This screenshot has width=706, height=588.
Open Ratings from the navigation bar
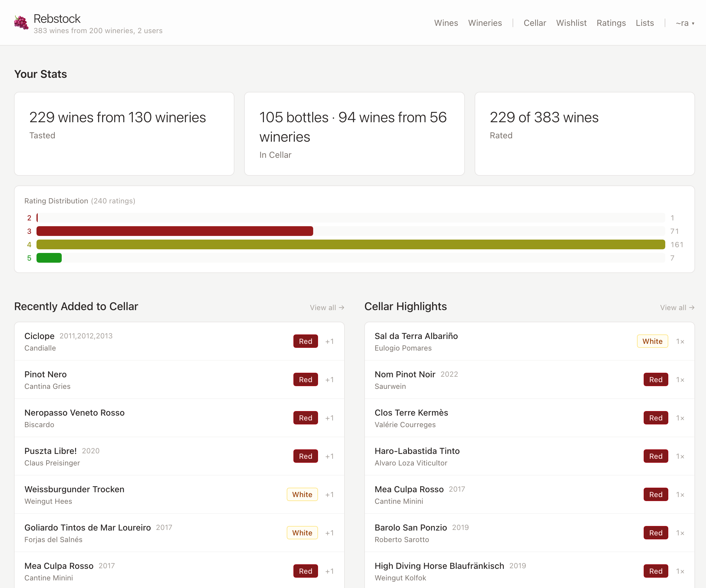click(x=611, y=23)
